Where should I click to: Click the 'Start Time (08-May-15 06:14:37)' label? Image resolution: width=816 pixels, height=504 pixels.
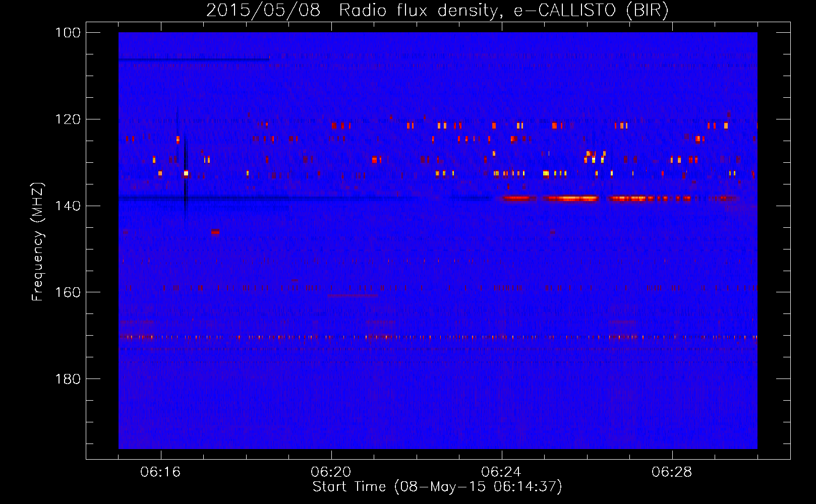[x=437, y=487]
